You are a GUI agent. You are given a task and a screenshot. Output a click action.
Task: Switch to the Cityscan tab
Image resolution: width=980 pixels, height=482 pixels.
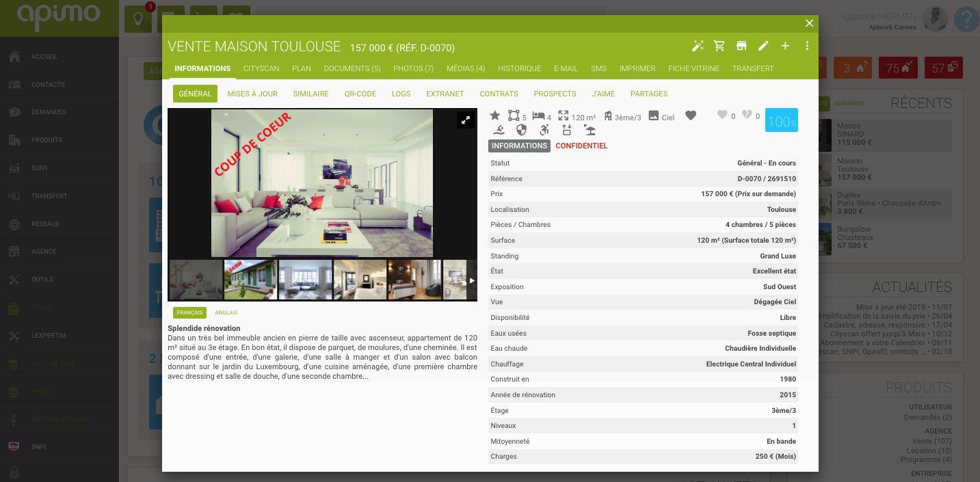point(261,68)
